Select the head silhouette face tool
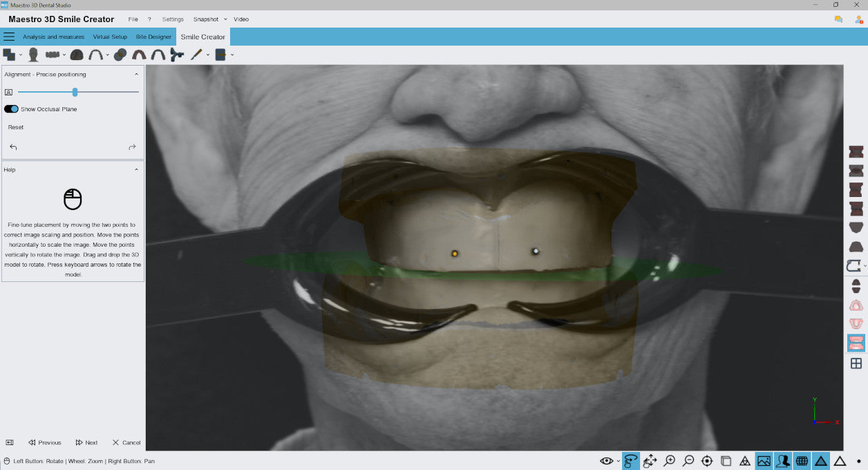 (x=32, y=55)
